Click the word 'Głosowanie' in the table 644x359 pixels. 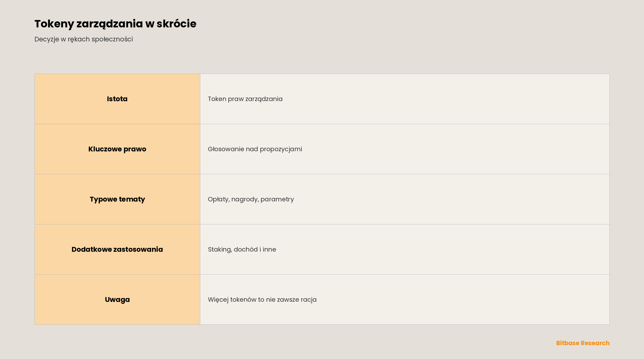click(226, 149)
